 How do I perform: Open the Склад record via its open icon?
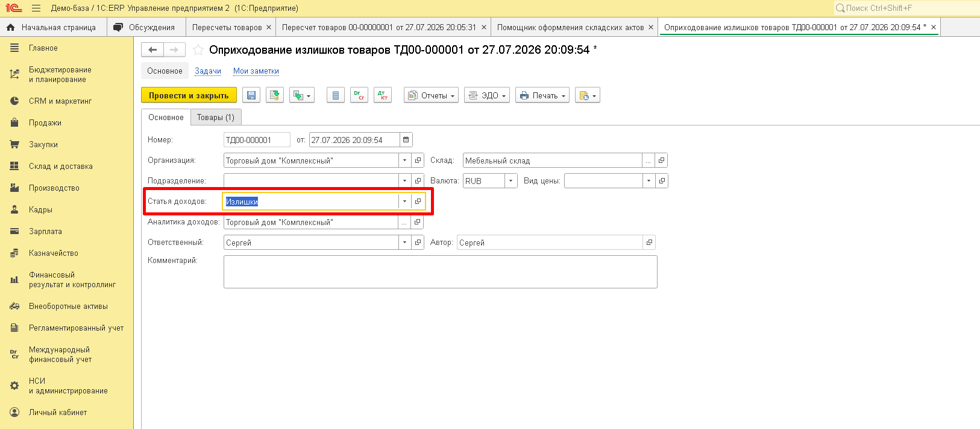(661, 160)
